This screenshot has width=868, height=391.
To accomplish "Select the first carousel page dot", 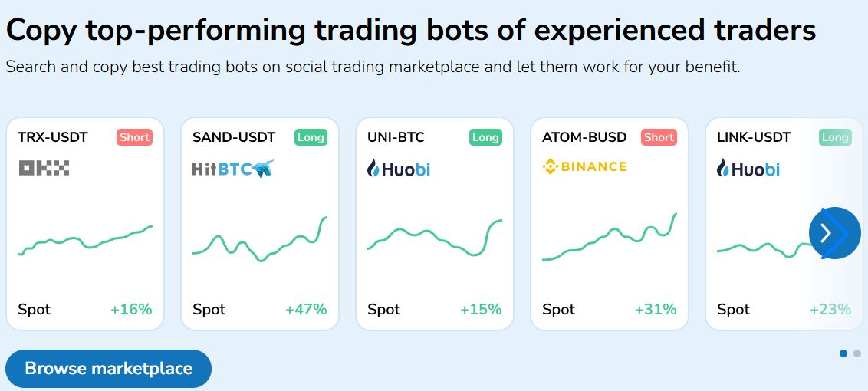I will 843,353.
